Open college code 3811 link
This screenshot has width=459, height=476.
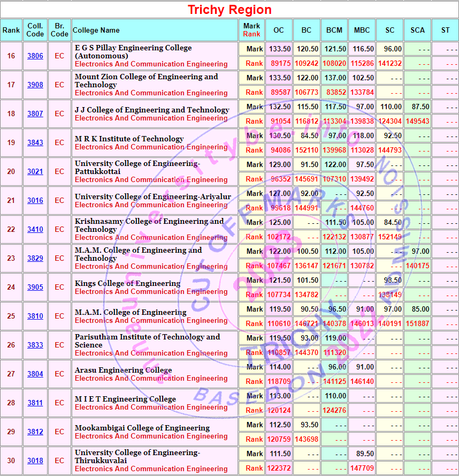[x=35, y=403]
